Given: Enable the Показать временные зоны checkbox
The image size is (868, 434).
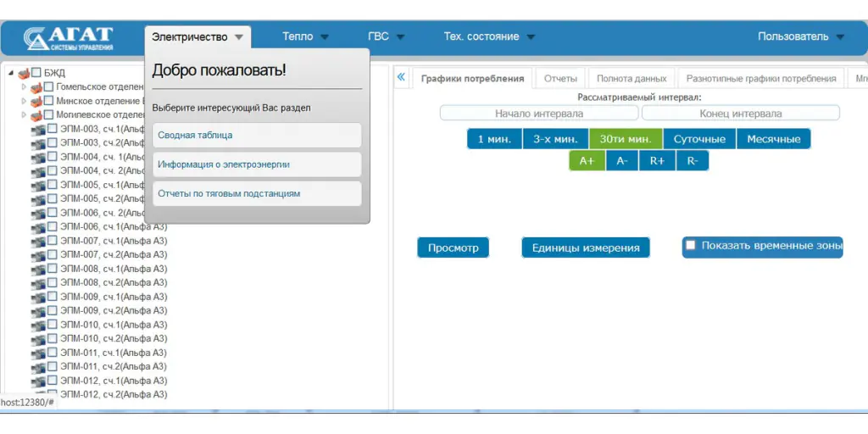Looking at the screenshot, I should pos(691,246).
